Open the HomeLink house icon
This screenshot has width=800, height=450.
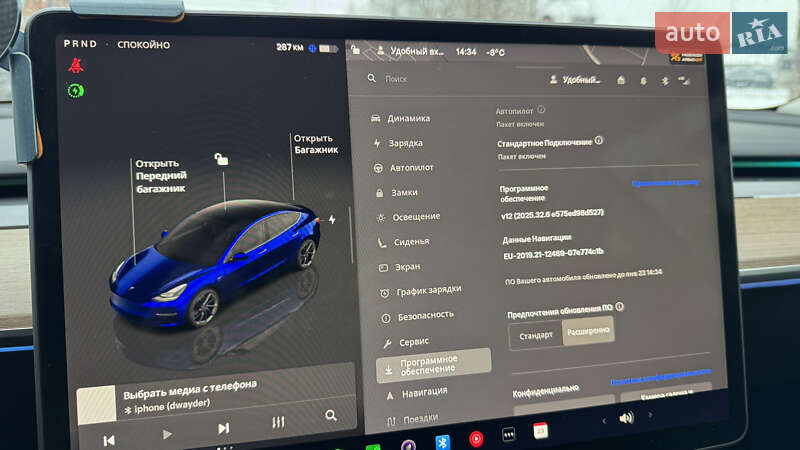tap(621, 80)
